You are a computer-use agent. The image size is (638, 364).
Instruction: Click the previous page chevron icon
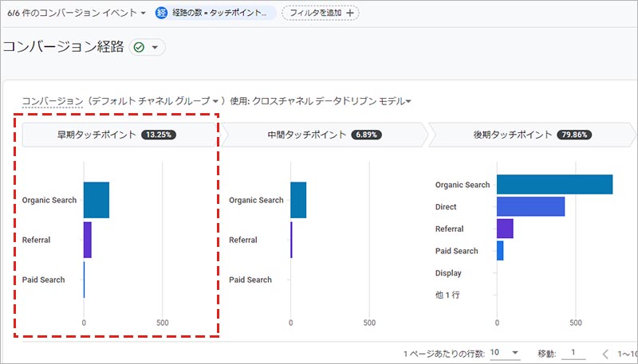(x=605, y=353)
